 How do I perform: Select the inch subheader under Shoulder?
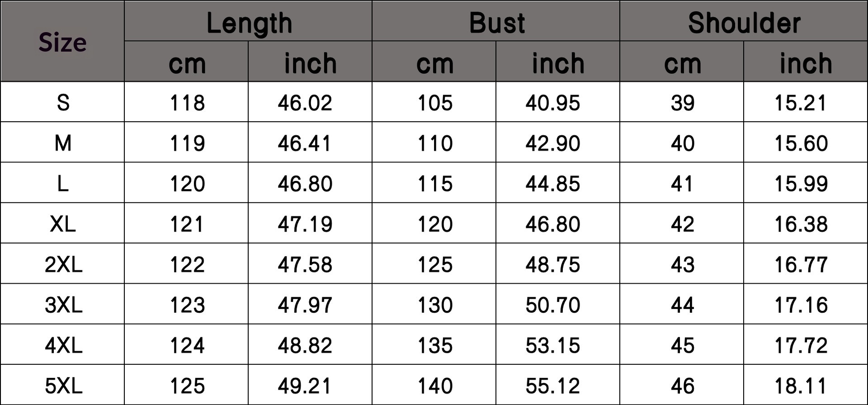coord(806,63)
